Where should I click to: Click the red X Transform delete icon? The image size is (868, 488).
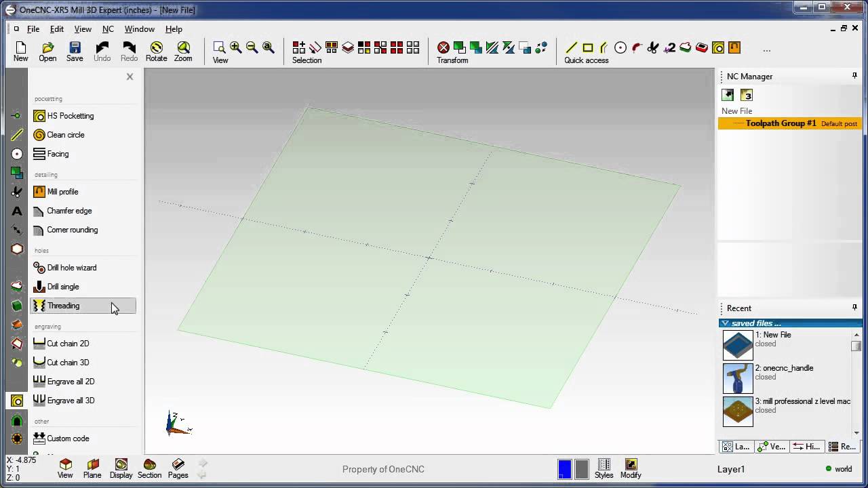point(443,47)
